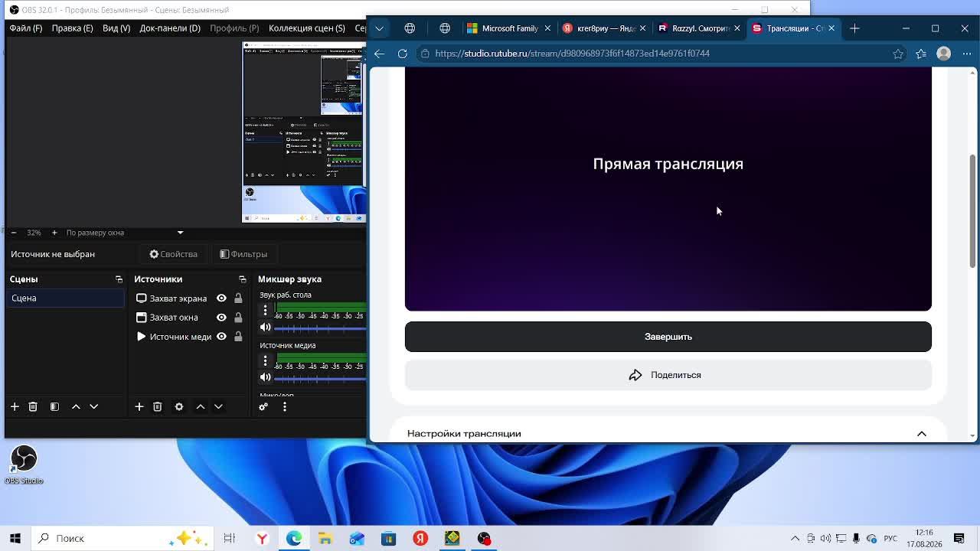Image resolution: width=980 pixels, height=551 pixels.
Task: Open Вид menu in OBS
Action: click(116, 28)
